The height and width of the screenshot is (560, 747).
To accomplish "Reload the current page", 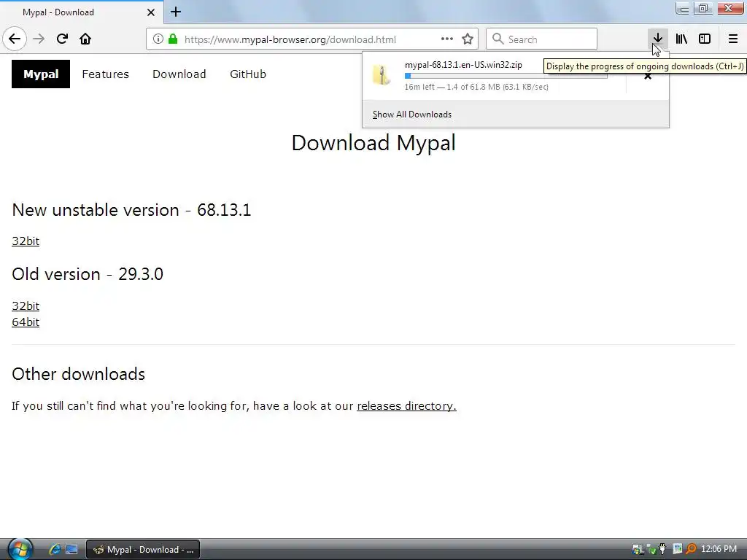I will 62,39.
